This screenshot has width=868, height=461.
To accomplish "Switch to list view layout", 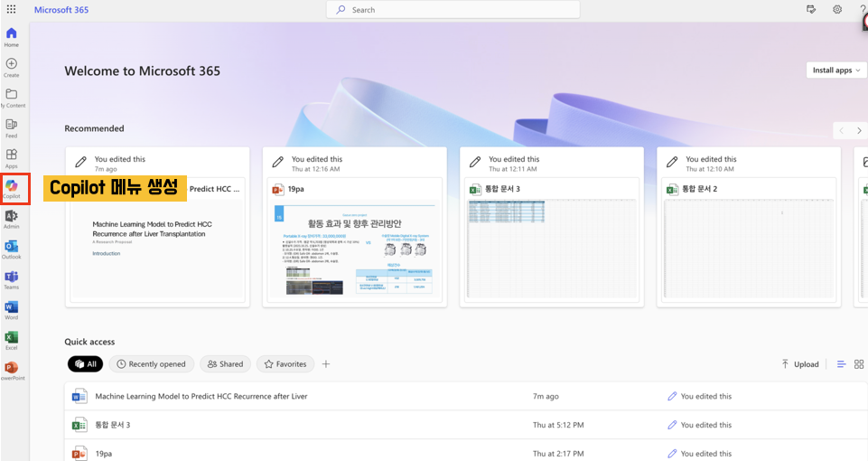I will point(841,364).
